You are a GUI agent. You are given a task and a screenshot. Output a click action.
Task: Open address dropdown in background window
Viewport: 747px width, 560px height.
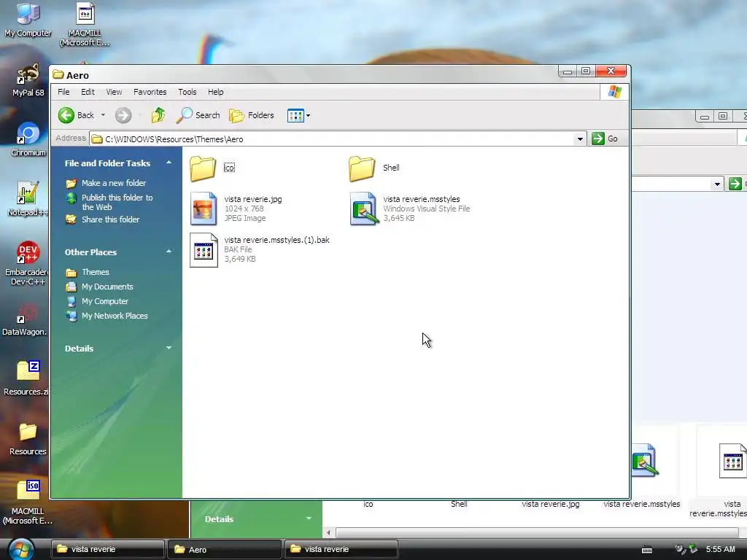tap(717, 184)
